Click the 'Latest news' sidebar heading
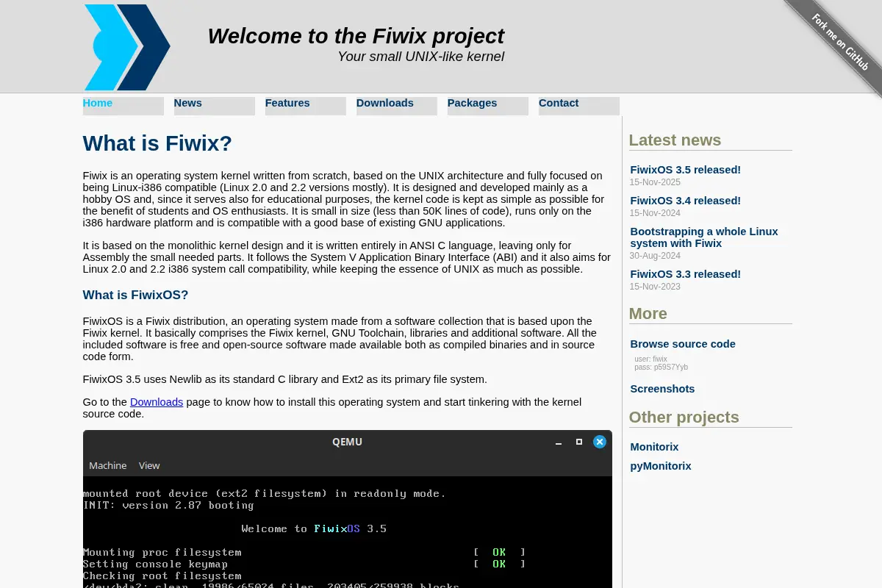The image size is (882, 588). point(675,140)
